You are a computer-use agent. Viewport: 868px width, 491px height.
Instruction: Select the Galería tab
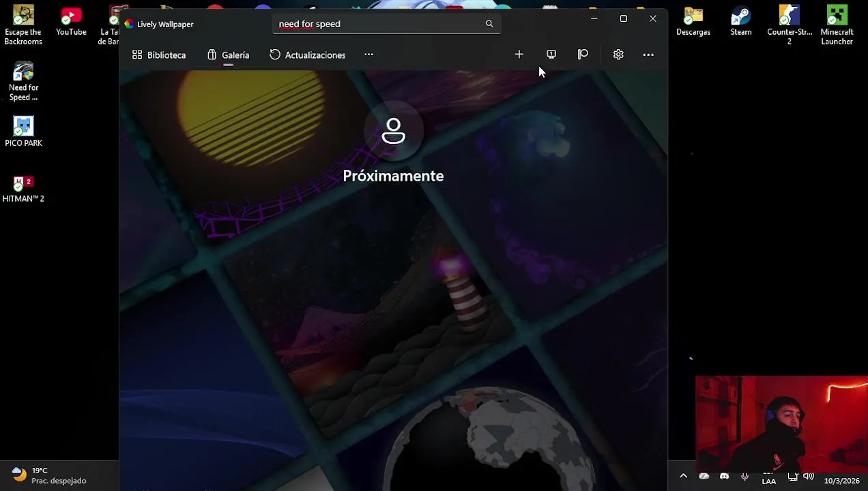(229, 55)
